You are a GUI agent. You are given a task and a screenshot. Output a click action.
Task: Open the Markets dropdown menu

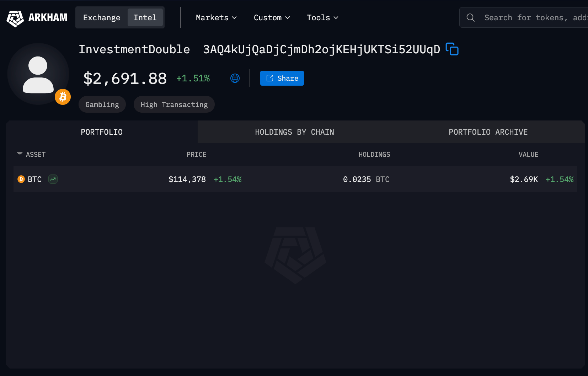point(216,17)
